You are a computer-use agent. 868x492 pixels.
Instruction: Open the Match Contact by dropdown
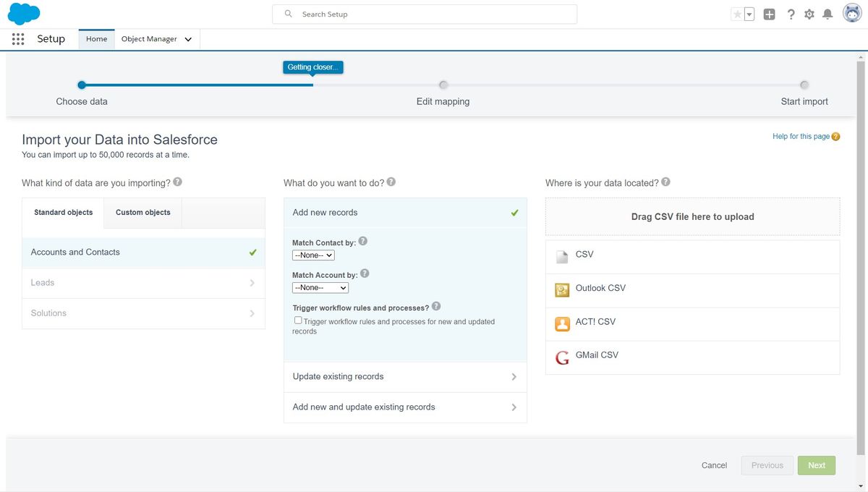click(313, 255)
